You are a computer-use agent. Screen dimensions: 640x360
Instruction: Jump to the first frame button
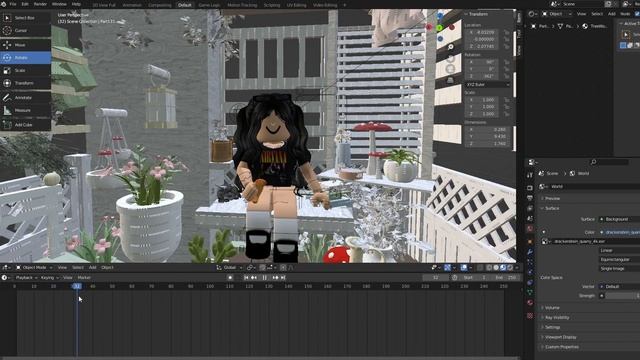click(246, 278)
